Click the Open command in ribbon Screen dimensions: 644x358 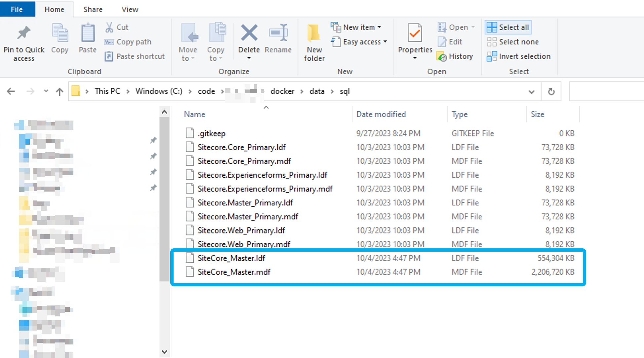(456, 27)
